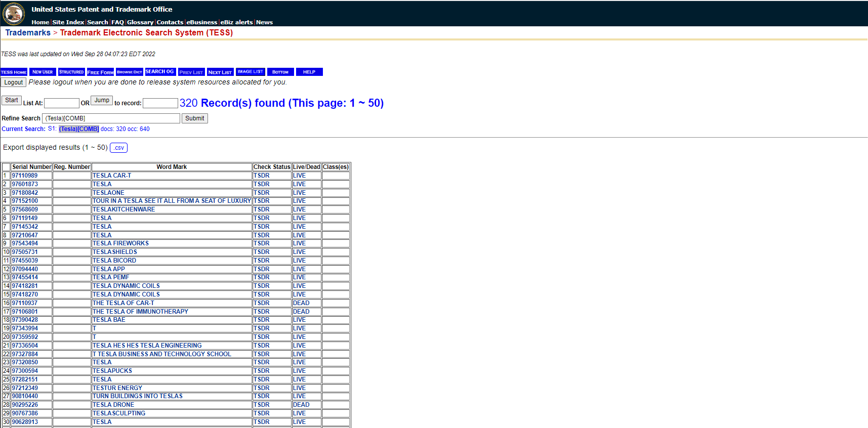Image resolution: width=868 pixels, height=428 pixels.
Task: Open TESLA HES HES TESLA ENGINEERING mark
Action: point(147,346)
